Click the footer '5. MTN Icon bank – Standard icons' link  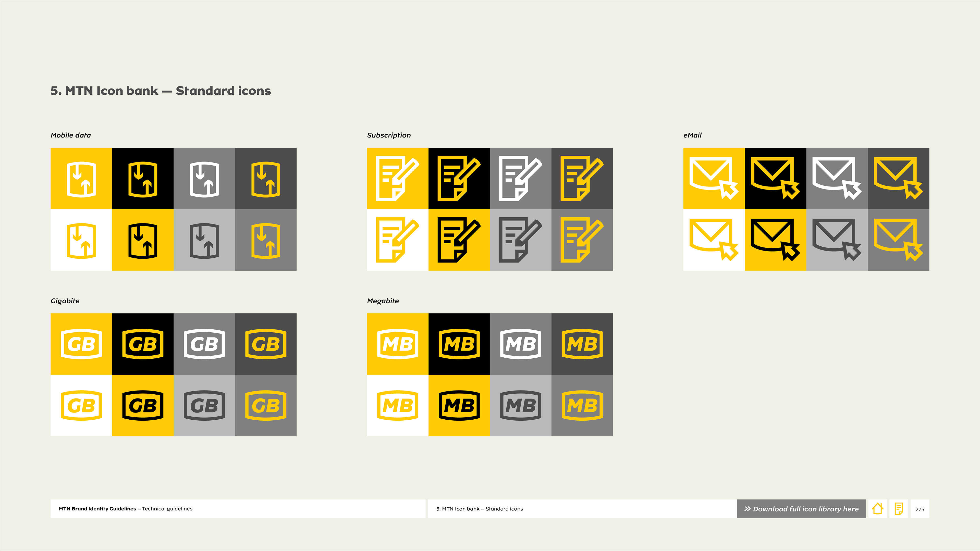click(479, 509)
